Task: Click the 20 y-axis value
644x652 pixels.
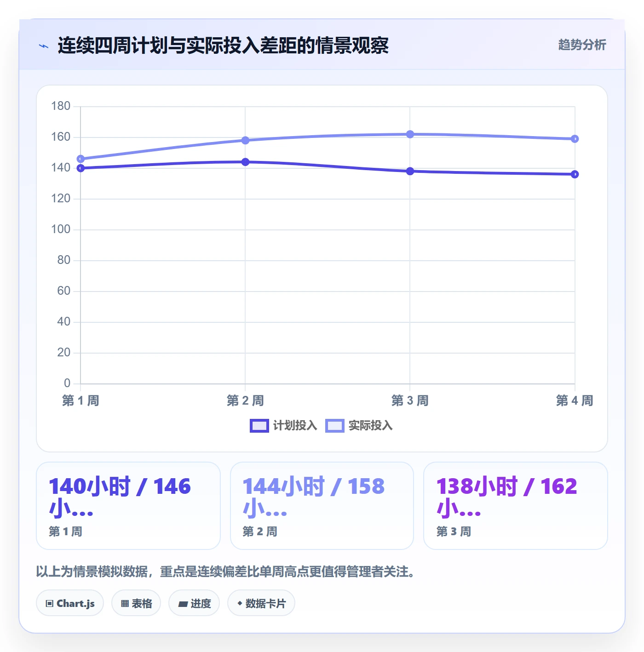Action: click(x=64, y=353)
